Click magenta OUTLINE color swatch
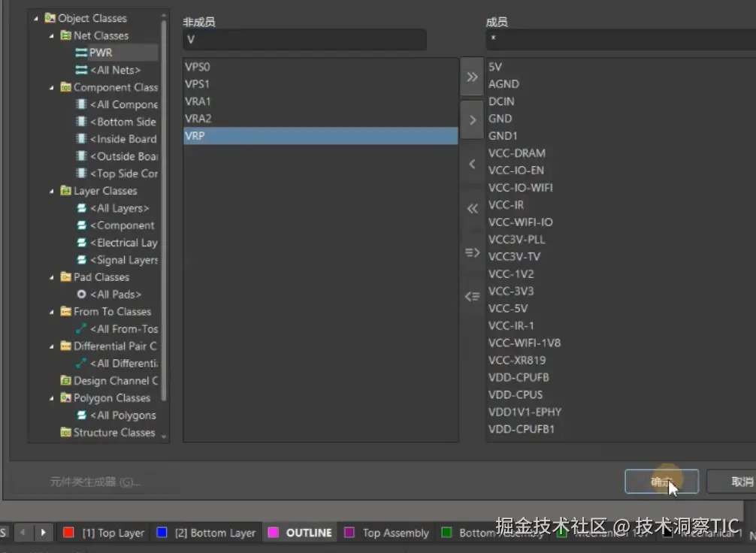Image resolution: width=756 pixels, height=553 pixels. (274, 532)
